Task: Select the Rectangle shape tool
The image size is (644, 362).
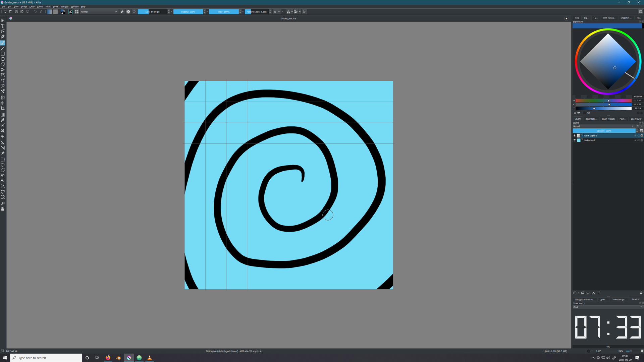Action: 3,54
